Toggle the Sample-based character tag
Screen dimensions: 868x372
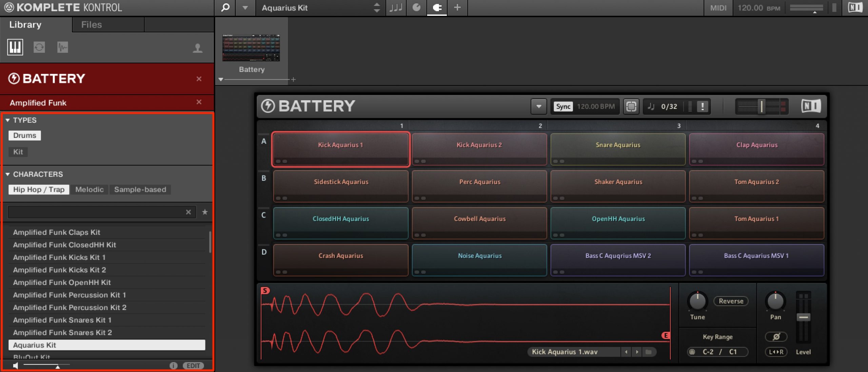pos(140,189)
